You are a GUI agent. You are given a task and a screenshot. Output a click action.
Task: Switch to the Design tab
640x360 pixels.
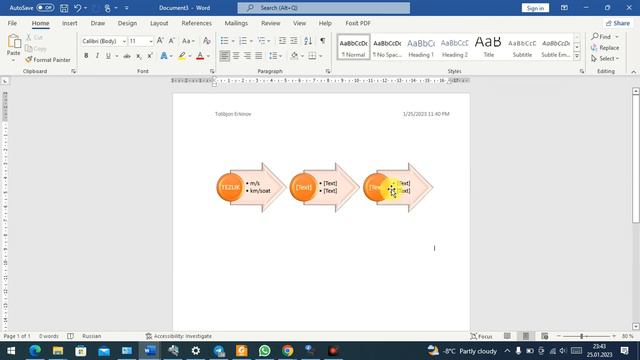(x=127, y=23)
